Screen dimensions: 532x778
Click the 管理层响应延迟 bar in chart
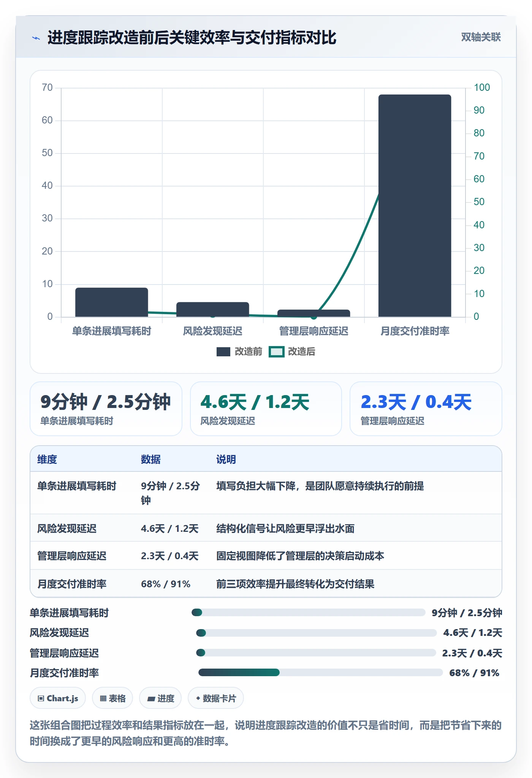click(x=314, y=313)
